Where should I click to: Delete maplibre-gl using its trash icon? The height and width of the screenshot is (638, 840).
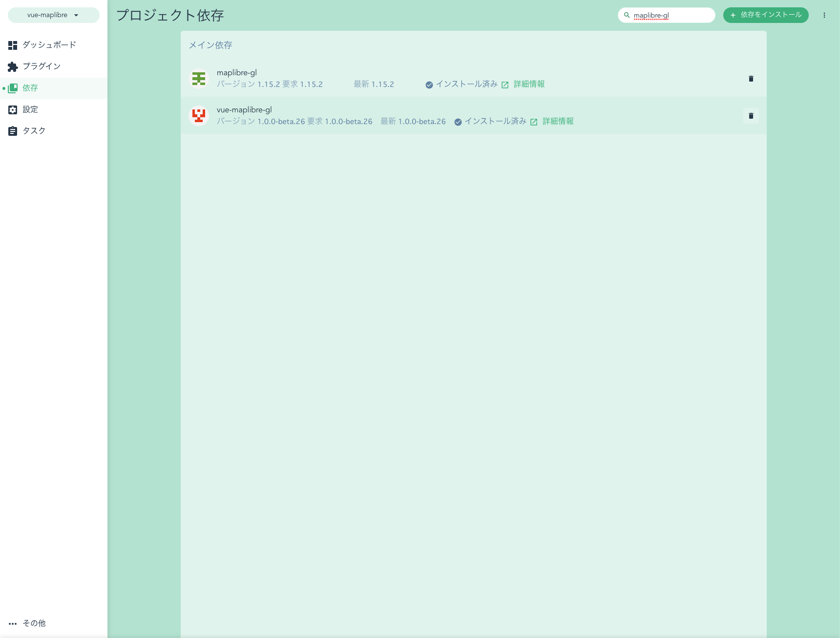(751, 78)
